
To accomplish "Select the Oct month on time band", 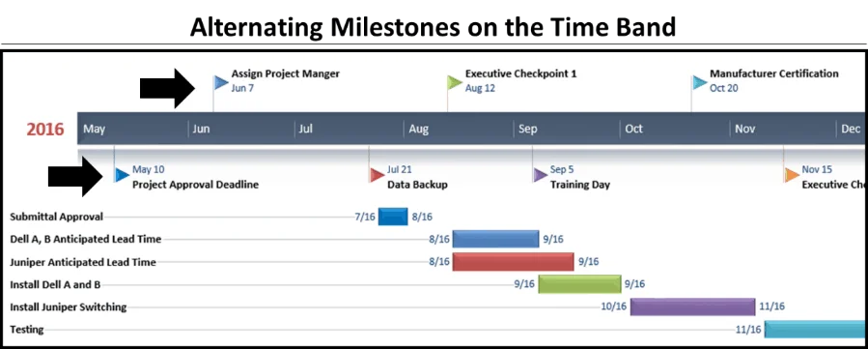I will [x=633, y=130].
